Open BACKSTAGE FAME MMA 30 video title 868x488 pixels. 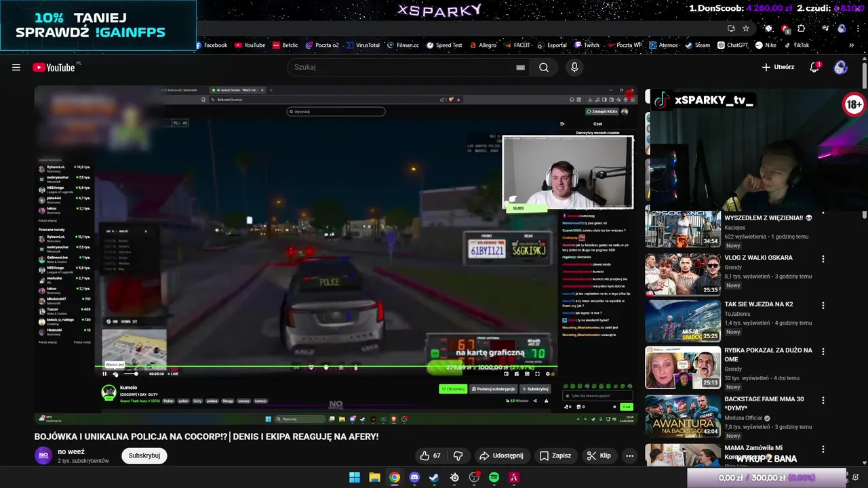point(764,403)
